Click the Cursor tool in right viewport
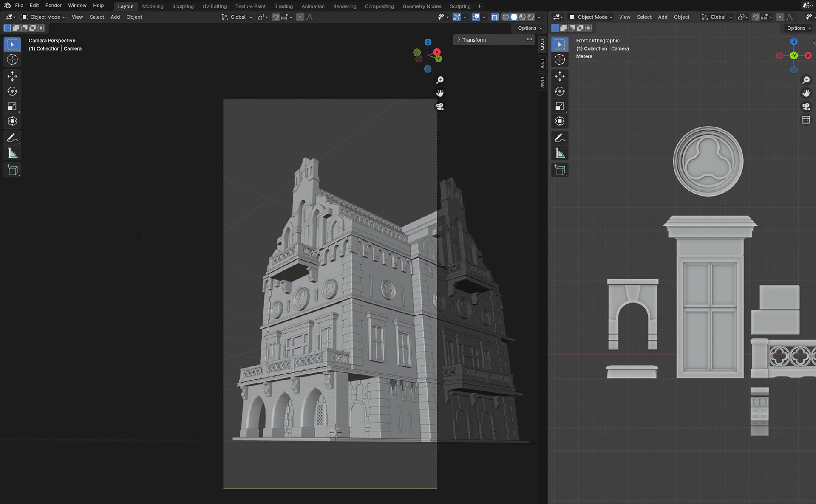Viewport: 816px width, 504px height. click(x=560, y=59)
